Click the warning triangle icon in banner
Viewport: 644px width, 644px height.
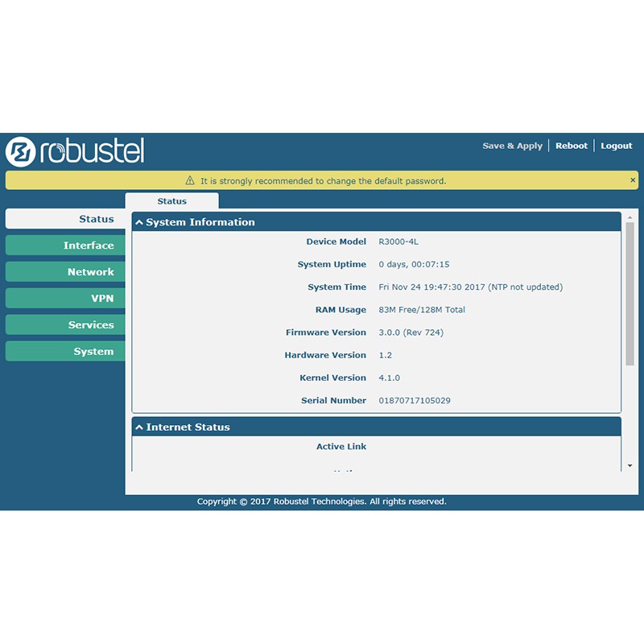coord(190,180)
